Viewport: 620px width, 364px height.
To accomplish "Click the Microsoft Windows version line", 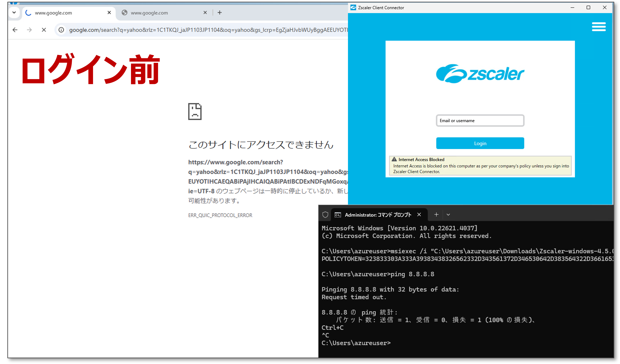I will [399, 228].
